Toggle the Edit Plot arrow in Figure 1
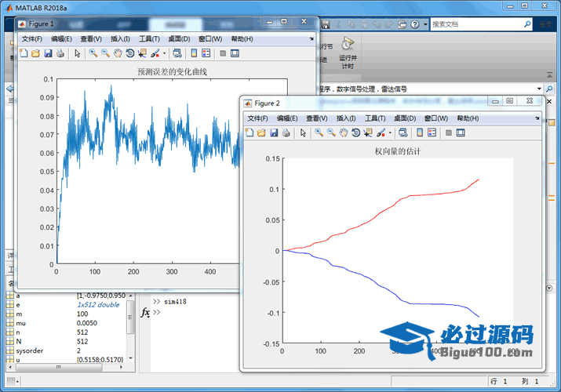The width and height of the screenshot is (561, 392). 77,53
